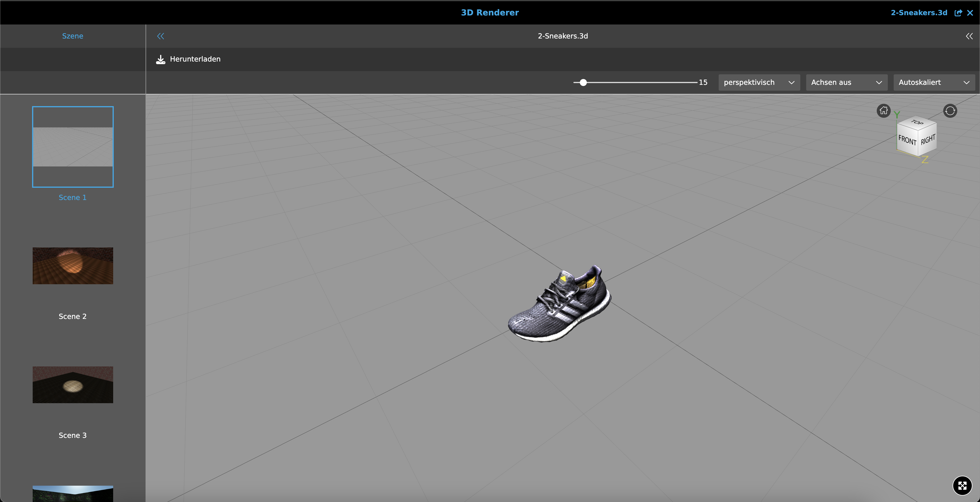Screen dimensions: 980x502
Task: Open the Autoskaliert scaling dropdown
Action: (934, 83)
